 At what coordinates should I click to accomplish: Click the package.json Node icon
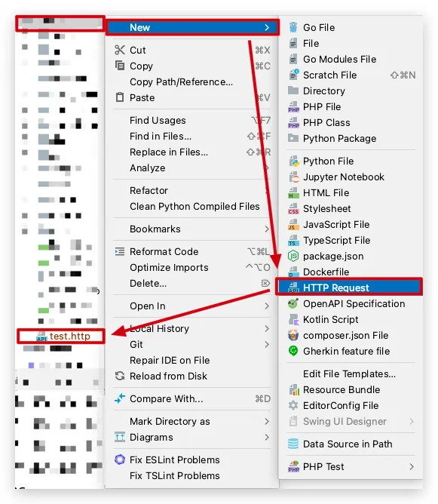click(293, 257)
